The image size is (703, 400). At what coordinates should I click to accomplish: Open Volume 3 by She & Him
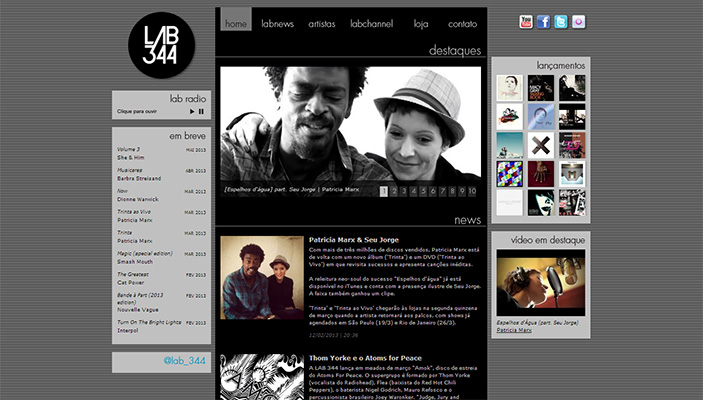tap(161, 153)
